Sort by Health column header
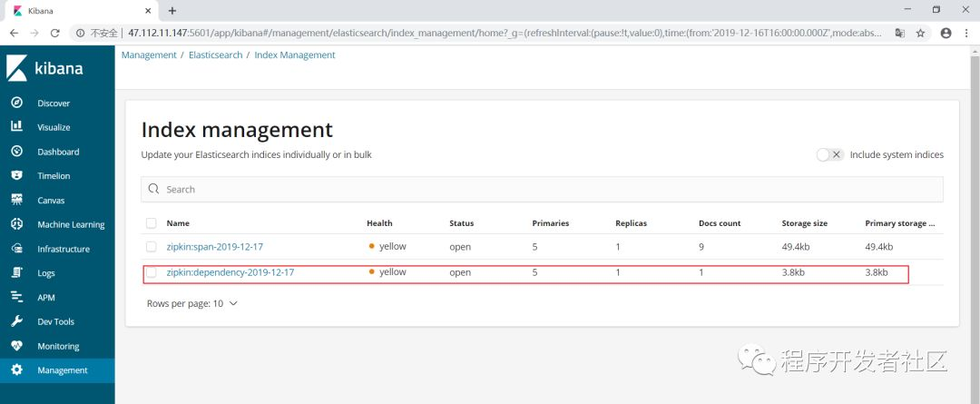980x404 pixels. 379,223
